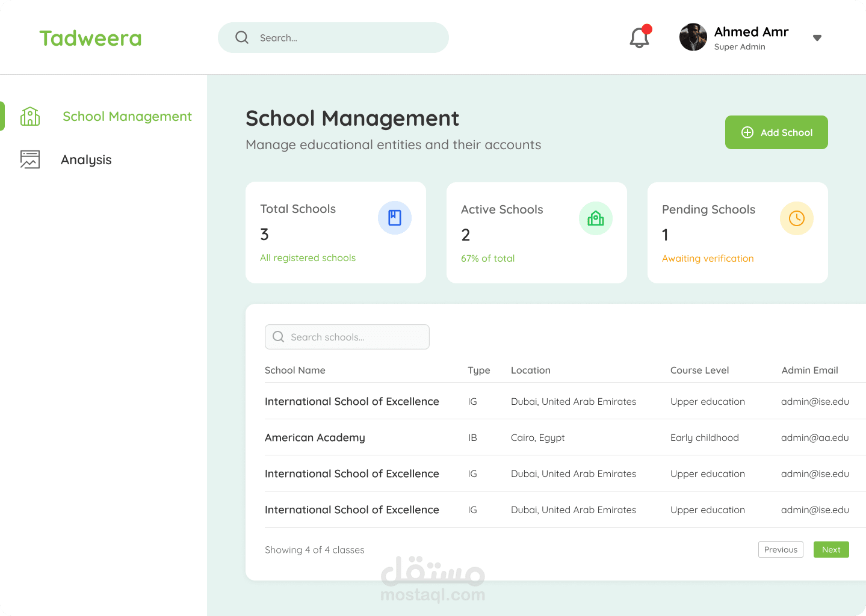
Task: Click the Analysis chart icon in sidebar
Action: point(30,159)
